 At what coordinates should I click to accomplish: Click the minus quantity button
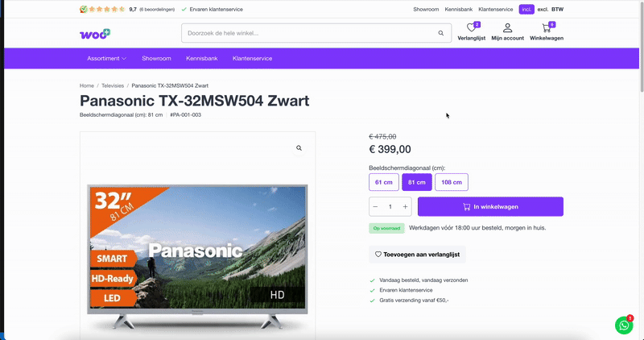[375, 207]
